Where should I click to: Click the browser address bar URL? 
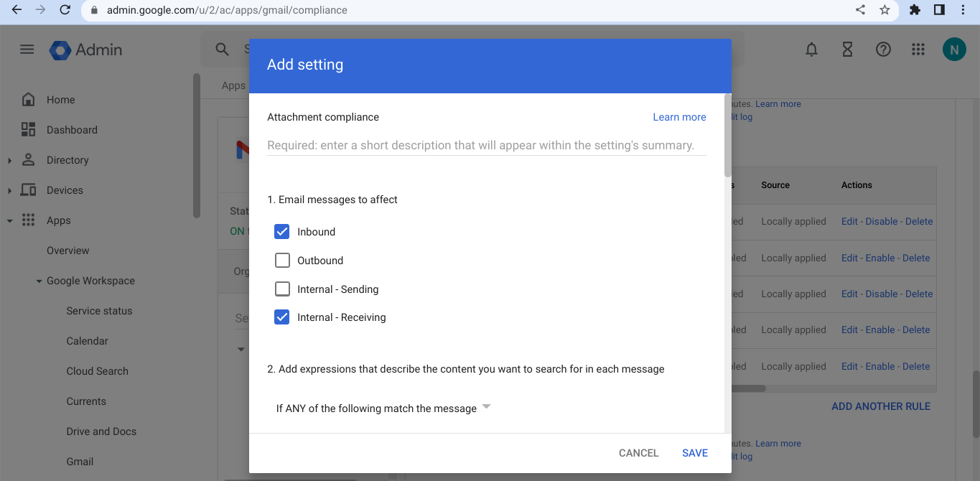point(227,10)
